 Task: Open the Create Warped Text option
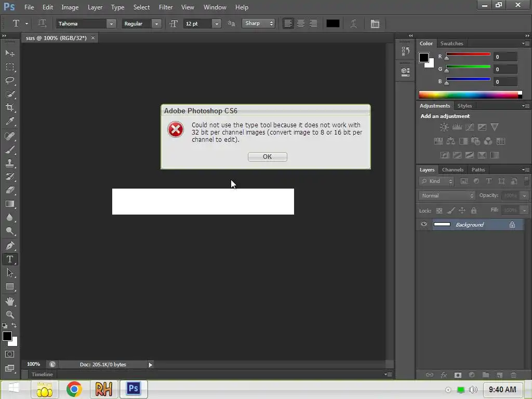pyautogui.click(x=353, y=23)
